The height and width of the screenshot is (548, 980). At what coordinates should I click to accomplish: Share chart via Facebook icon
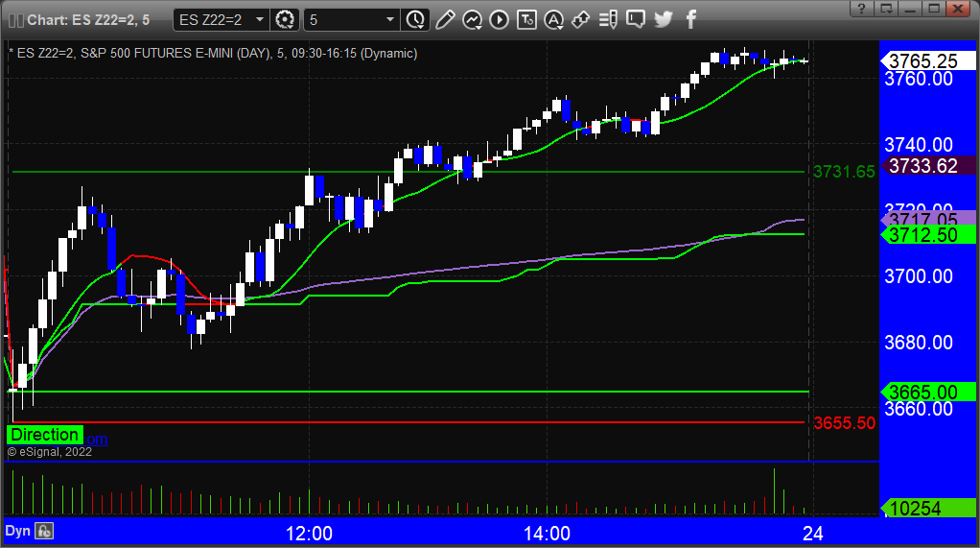690,20
